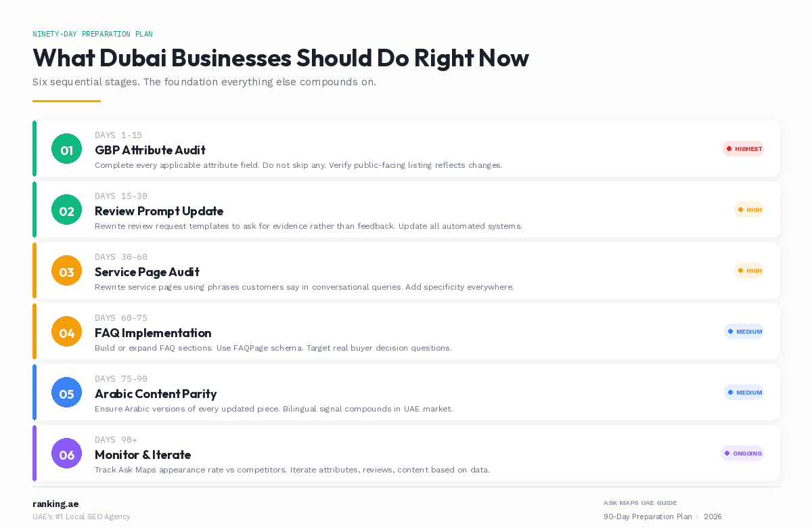Click the blue 05 step circle
812x528 pixels.
[x=66, y=393]
